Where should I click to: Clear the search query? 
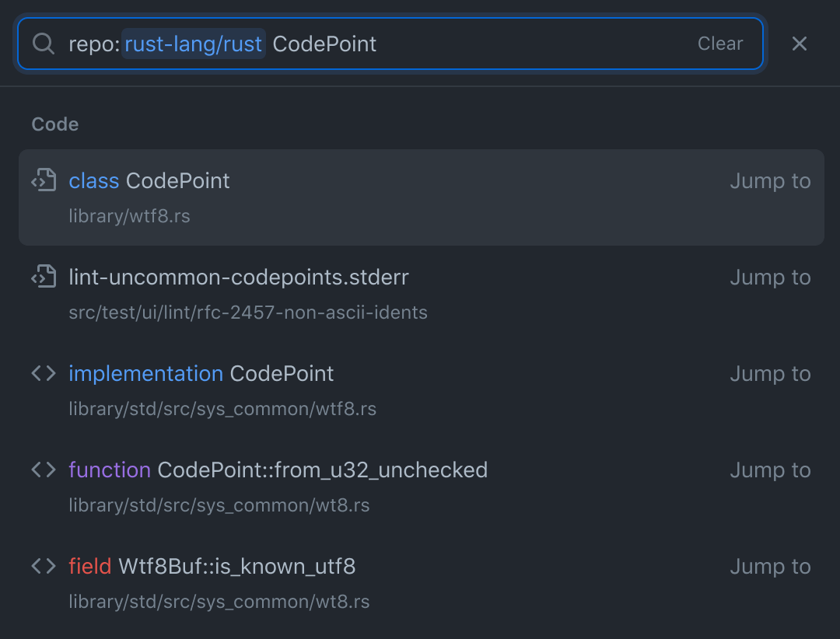coord(719,44)
